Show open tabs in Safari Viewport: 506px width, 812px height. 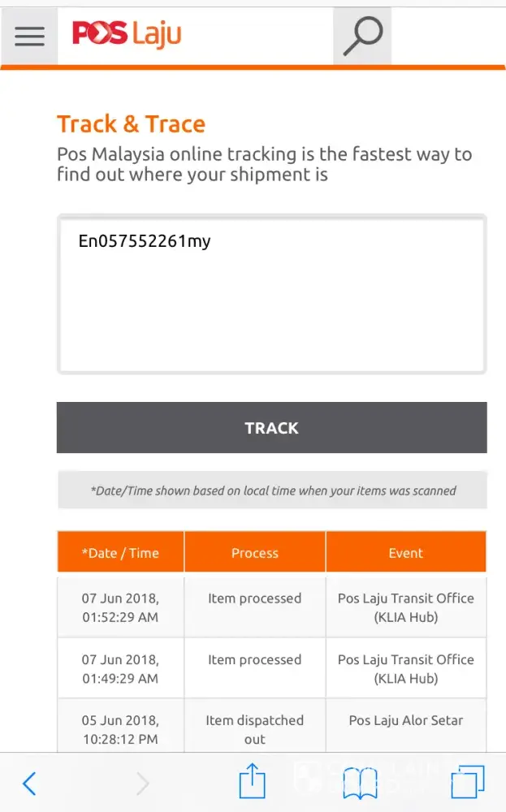click(x=468, y=783)
